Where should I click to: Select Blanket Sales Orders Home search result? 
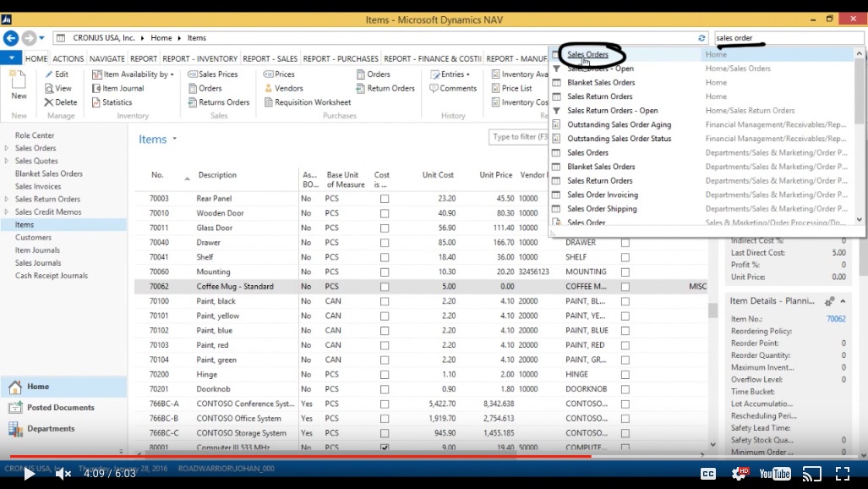pyautogui.click(x=702, y=83)
